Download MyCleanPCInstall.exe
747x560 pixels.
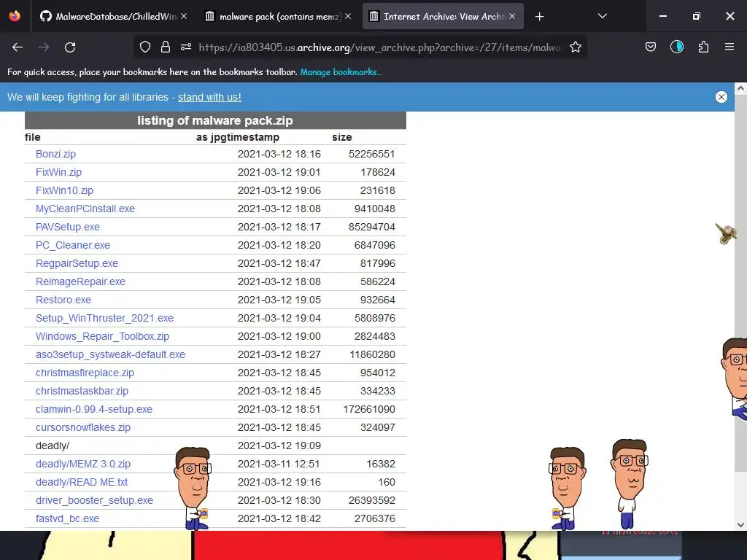point(85,209)
